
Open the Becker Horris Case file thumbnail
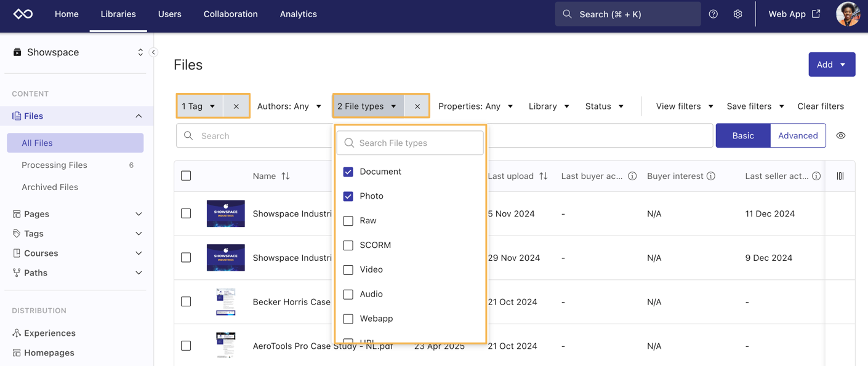(226, 302)
